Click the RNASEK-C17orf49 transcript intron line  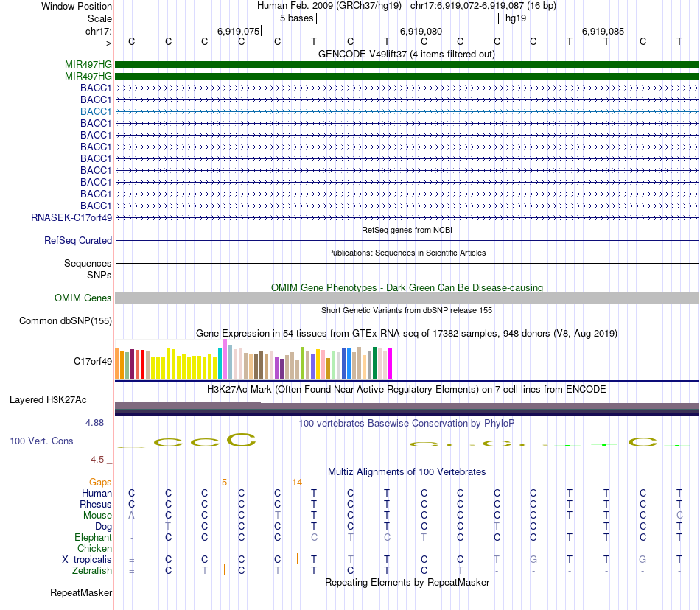(x=407, y=218)
